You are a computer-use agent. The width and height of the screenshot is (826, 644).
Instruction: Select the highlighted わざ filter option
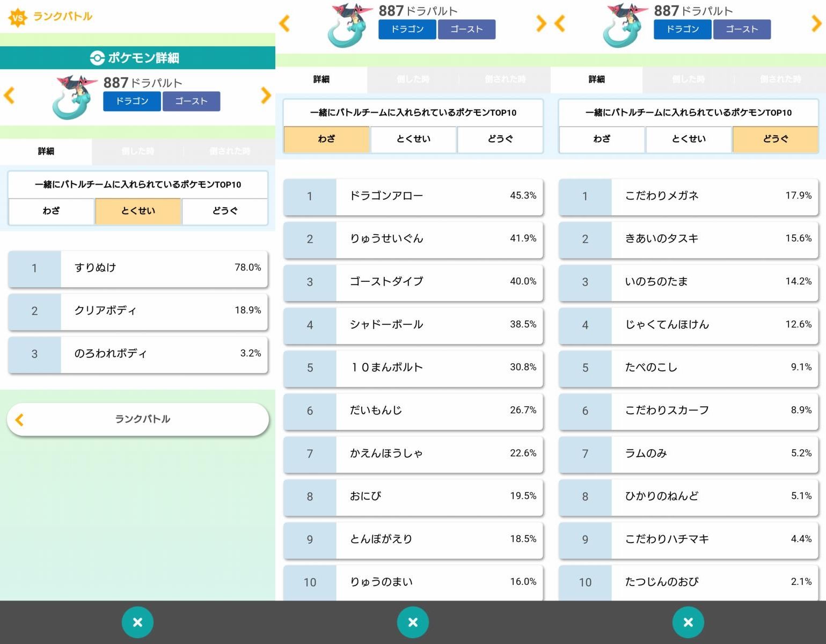(326, 139)
